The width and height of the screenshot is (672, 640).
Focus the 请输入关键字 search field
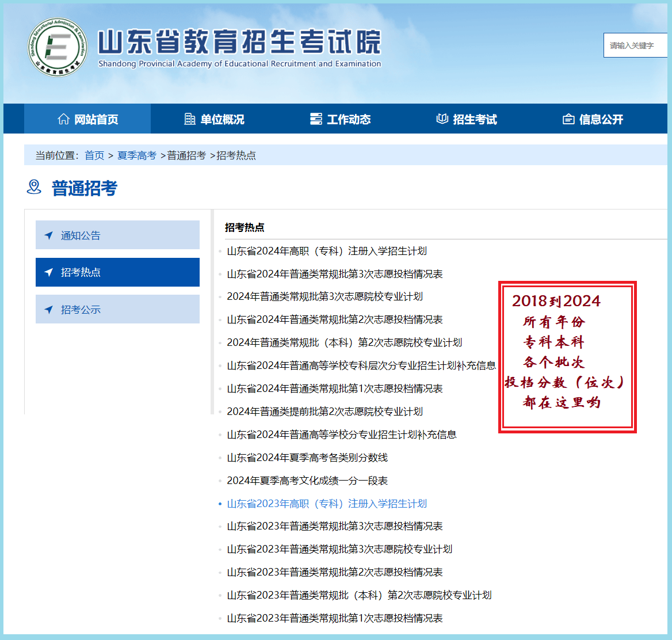click(x=636, y=45)
